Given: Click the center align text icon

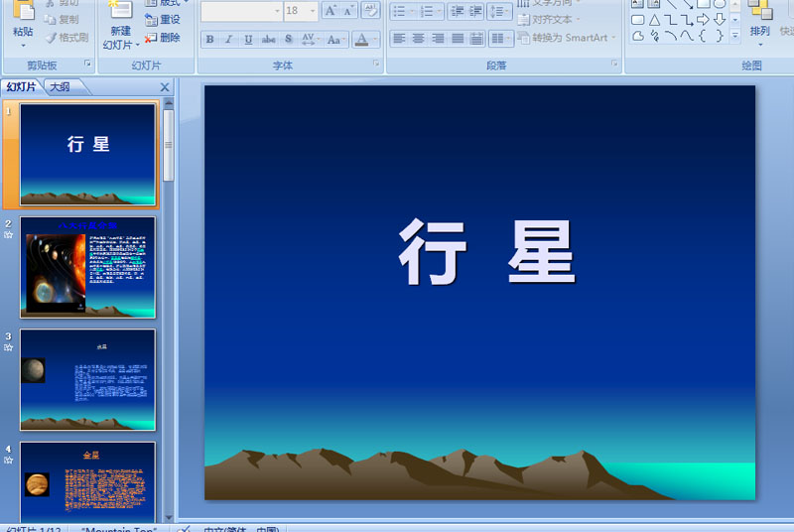Looking at the screenshot, I should tap(418, 39).
